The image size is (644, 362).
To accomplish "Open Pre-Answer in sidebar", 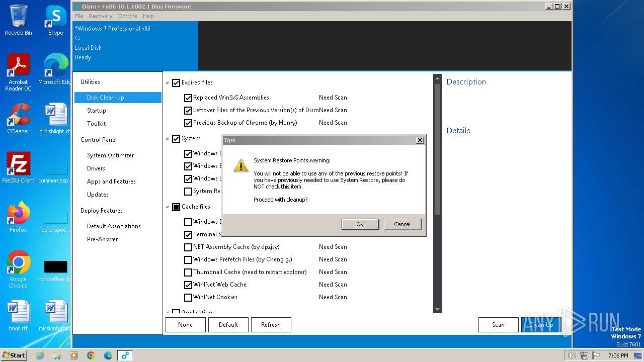I will tap(103, 239).
